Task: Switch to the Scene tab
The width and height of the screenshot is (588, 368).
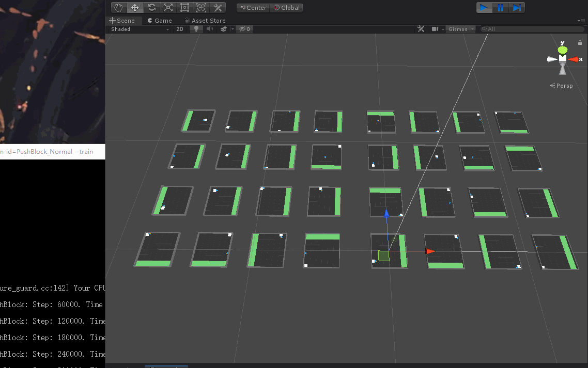Action: click(x=122, y=21)
